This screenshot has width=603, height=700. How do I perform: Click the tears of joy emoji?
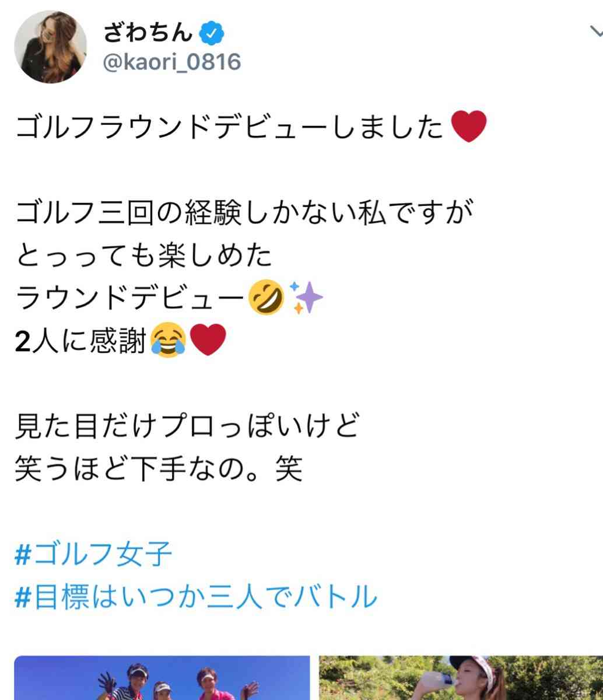coord(168,342)
